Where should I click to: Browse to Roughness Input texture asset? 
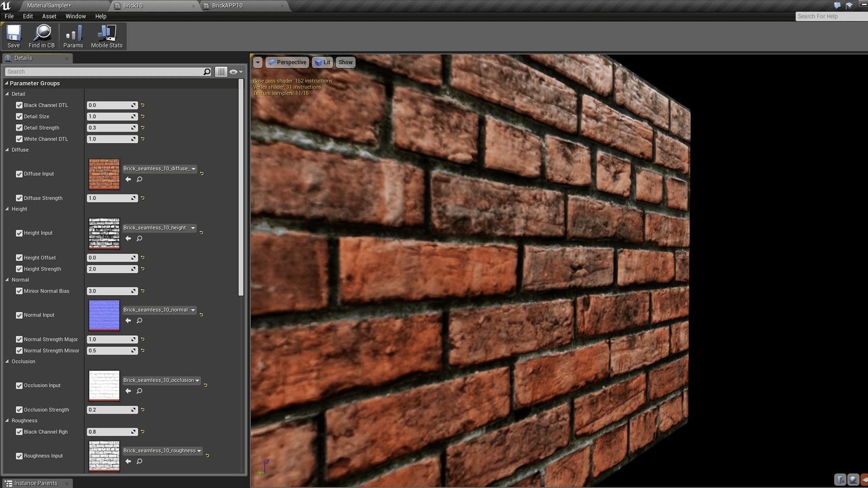(x=139, y=461)
